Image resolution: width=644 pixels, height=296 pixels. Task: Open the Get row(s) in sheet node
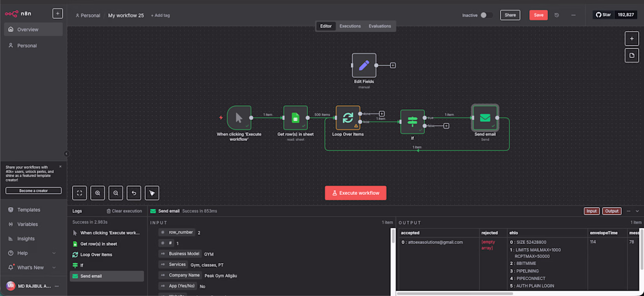(295, 118)
